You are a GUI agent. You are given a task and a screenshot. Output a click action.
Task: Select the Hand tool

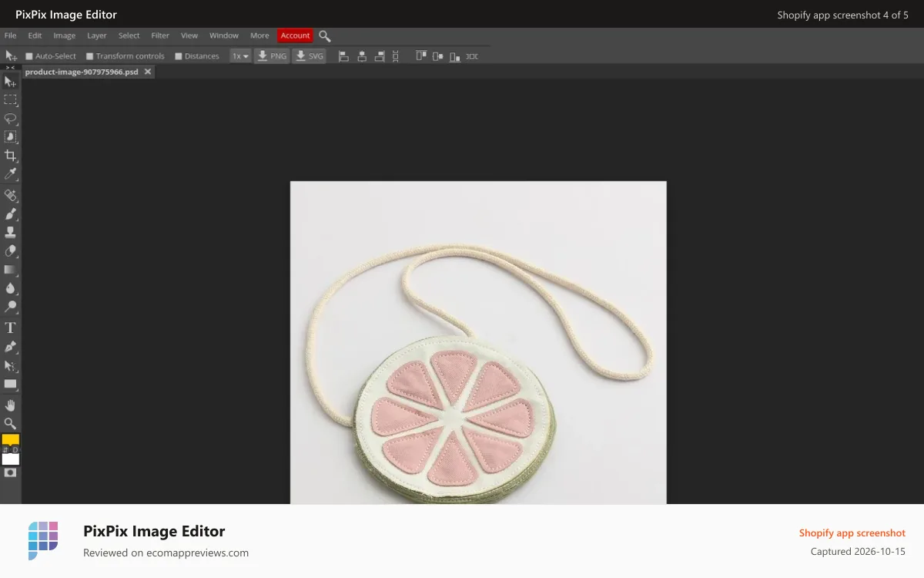[10, 405]
